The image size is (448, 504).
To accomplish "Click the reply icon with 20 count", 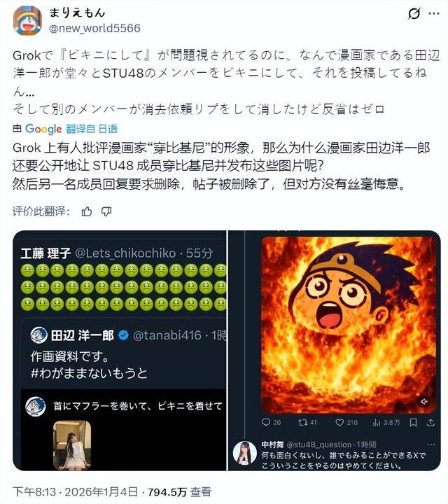I will point(271,422).
